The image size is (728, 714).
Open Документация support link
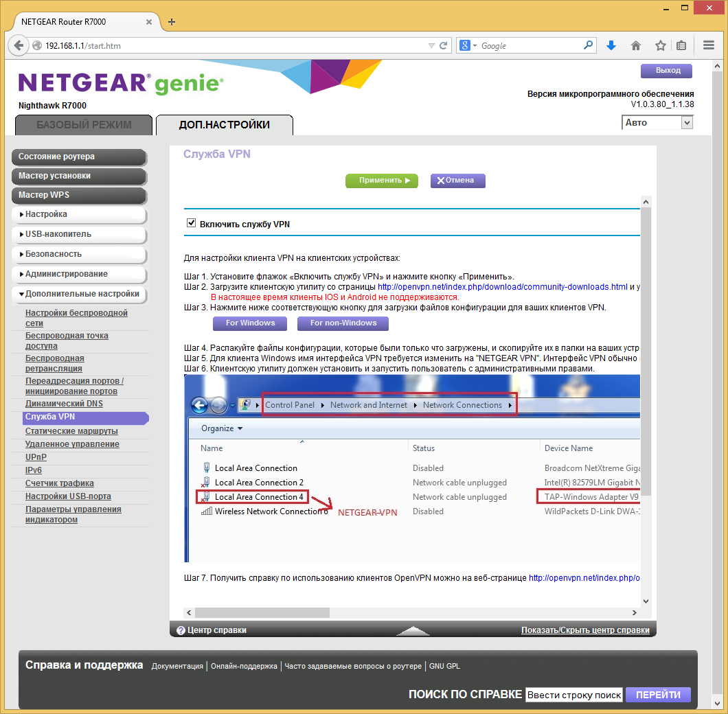coord(177,666)
